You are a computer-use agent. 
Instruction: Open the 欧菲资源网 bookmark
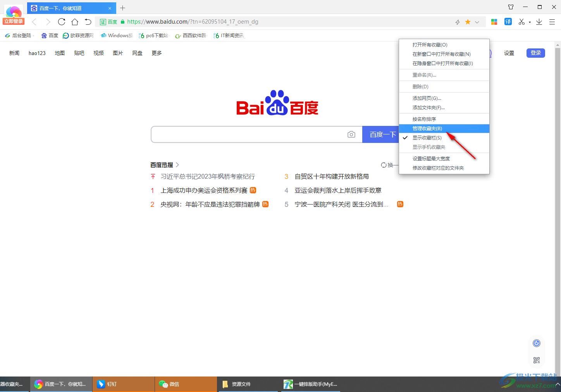[78, 35]
